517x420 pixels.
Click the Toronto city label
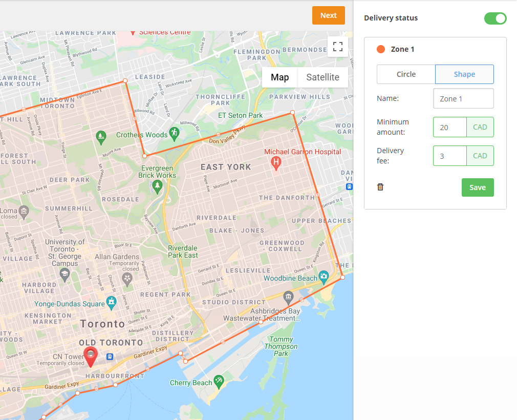tap(102, 324)
